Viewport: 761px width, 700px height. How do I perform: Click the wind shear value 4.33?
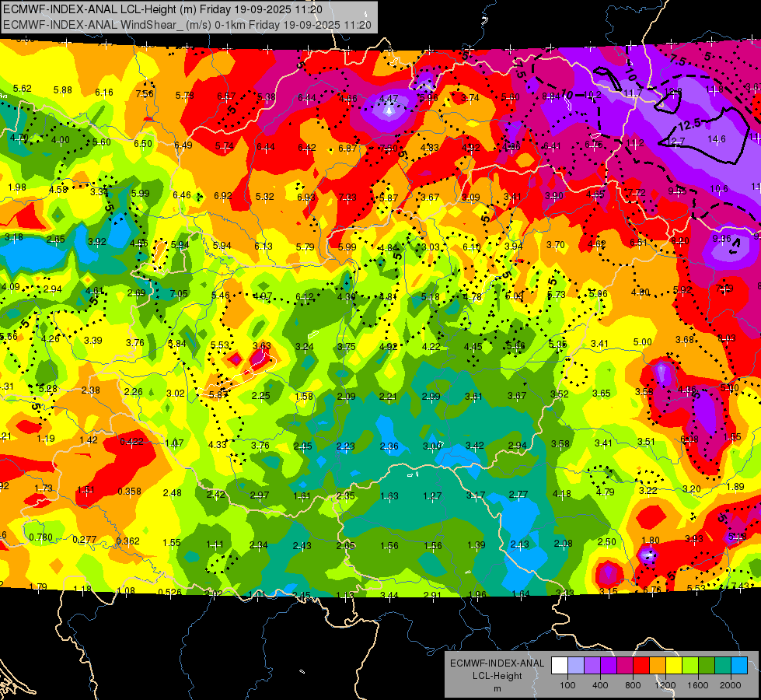point(218,444)
